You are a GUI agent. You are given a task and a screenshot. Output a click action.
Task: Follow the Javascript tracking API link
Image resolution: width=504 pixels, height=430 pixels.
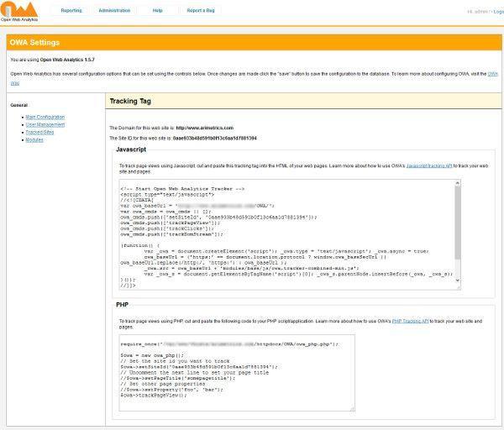click(429, 165)
